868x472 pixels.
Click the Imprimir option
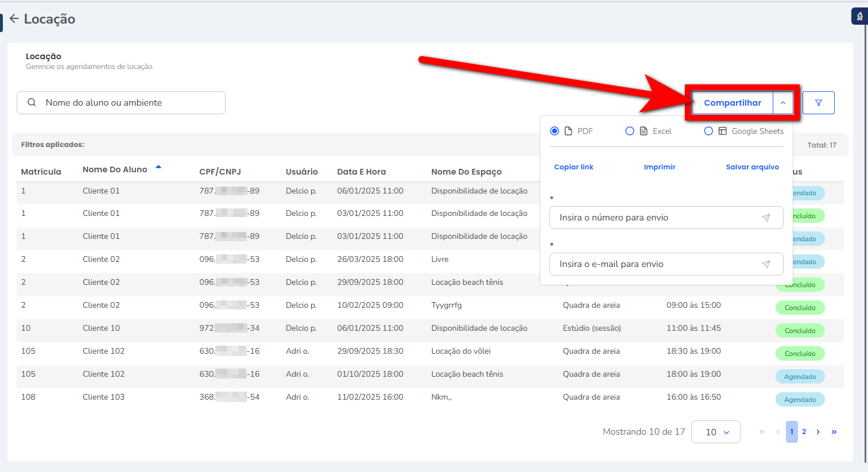click(660, 167)
